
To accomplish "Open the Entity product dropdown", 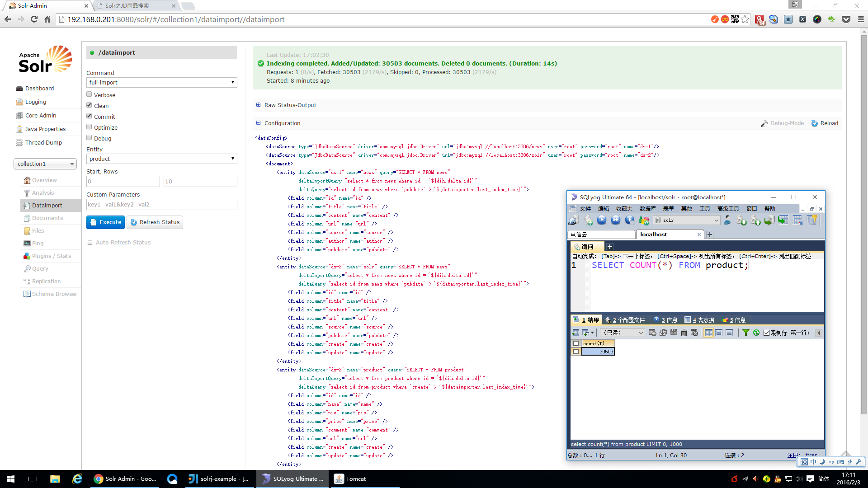I will [161, 159].
